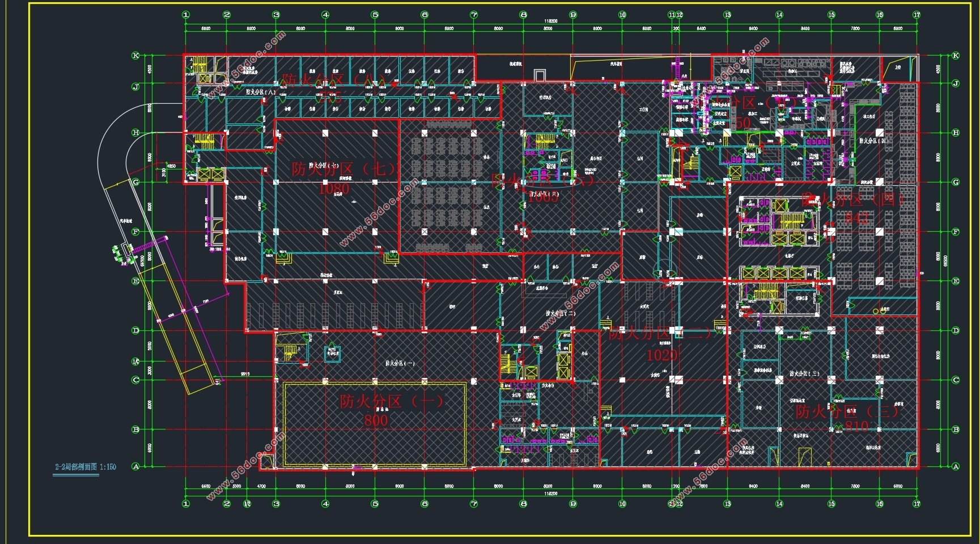Click grid bubble 1 in top axis row
The width and height of the screenshot is (980, 544).
click(x=186, y=15)
